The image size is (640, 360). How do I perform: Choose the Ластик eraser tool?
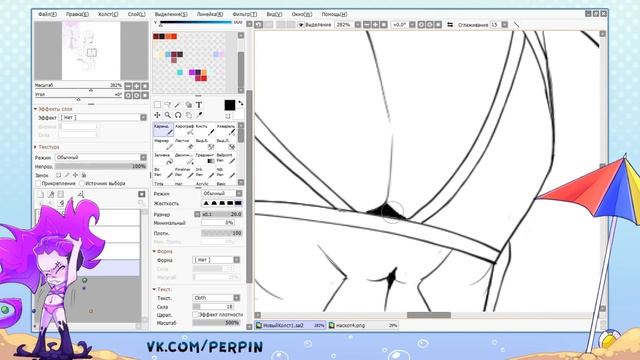[184, 144]
